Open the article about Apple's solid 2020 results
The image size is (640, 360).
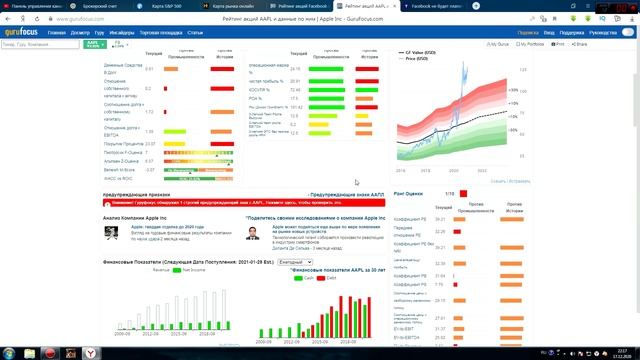pyautogui.click(x=167, y=227)
